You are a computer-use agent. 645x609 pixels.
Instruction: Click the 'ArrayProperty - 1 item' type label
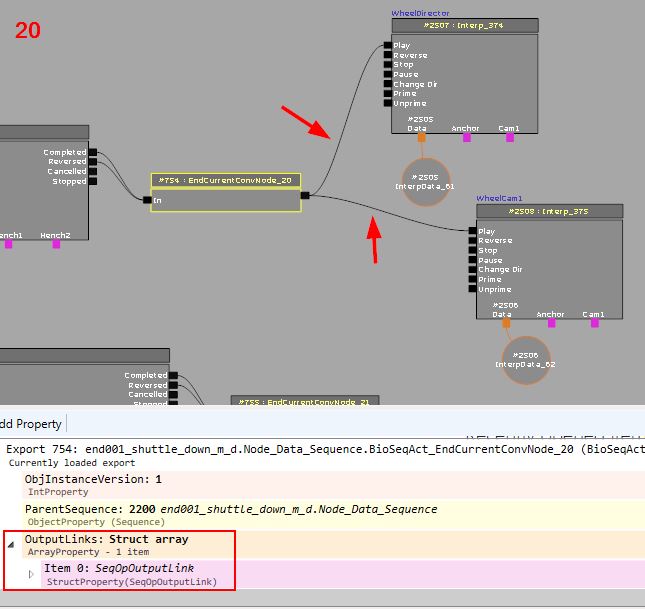[x=88, y=552]
